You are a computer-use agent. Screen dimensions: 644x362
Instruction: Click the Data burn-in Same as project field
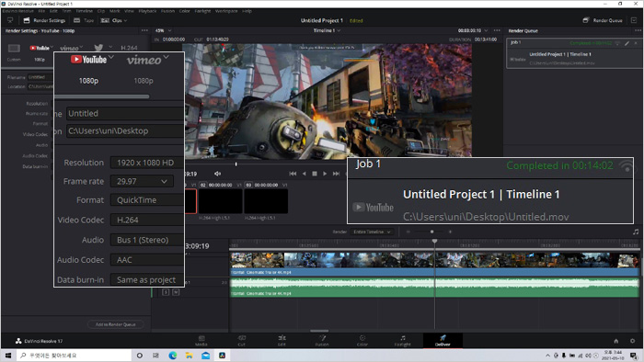pyautogui.click(x=147, y=279)
